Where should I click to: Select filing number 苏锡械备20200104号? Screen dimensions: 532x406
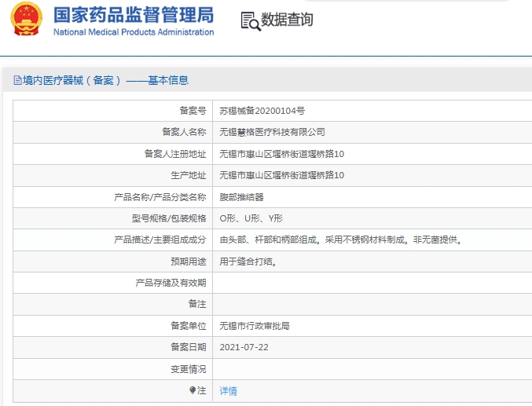[x=262, y=111]
